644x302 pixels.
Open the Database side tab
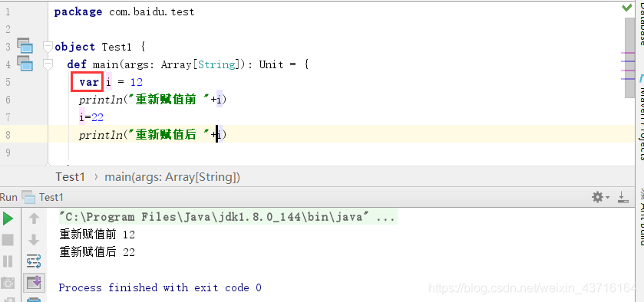(x=641, y=25)
